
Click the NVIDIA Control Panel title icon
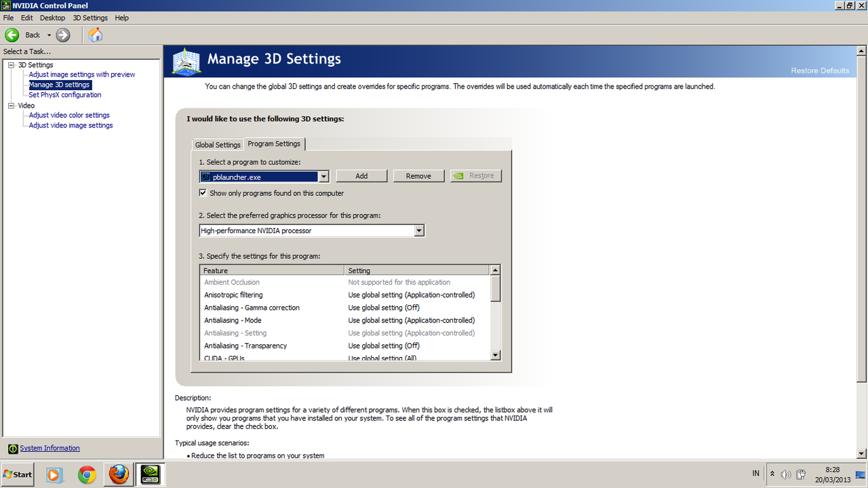point(6,5)
